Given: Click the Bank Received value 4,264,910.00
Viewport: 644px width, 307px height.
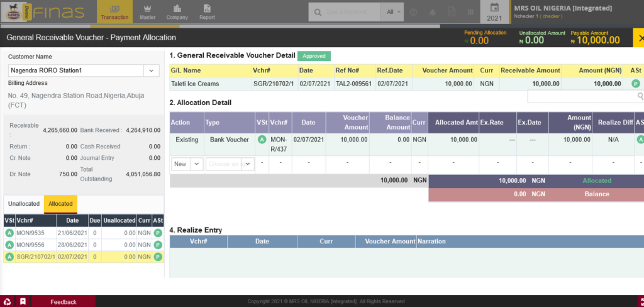Looking at the screenshot, I should (143, 130).
